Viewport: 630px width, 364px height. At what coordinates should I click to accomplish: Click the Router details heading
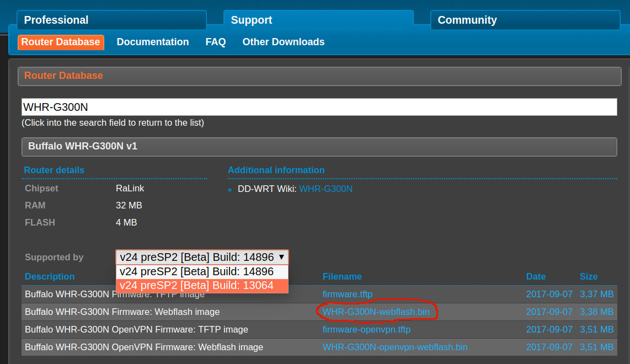pos(54,170)
